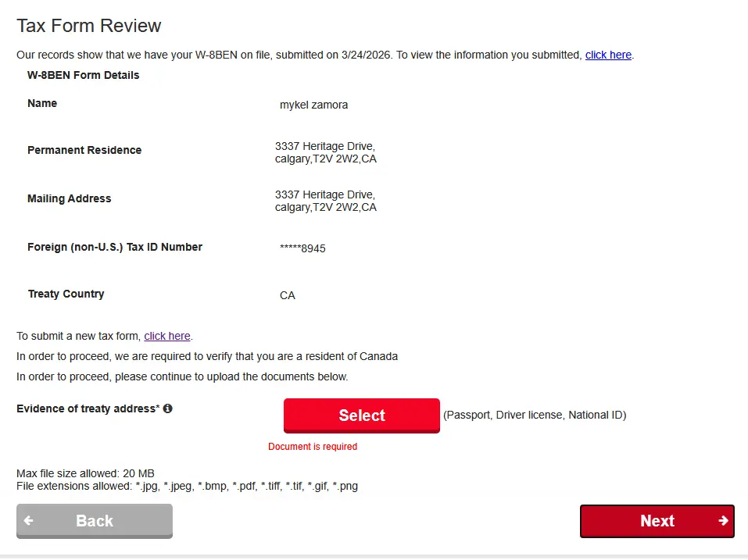The height and width of the screenshot is (560, 748).
Task: Open the 'click here' link to submit new tax form
Action: click(167, 336)
